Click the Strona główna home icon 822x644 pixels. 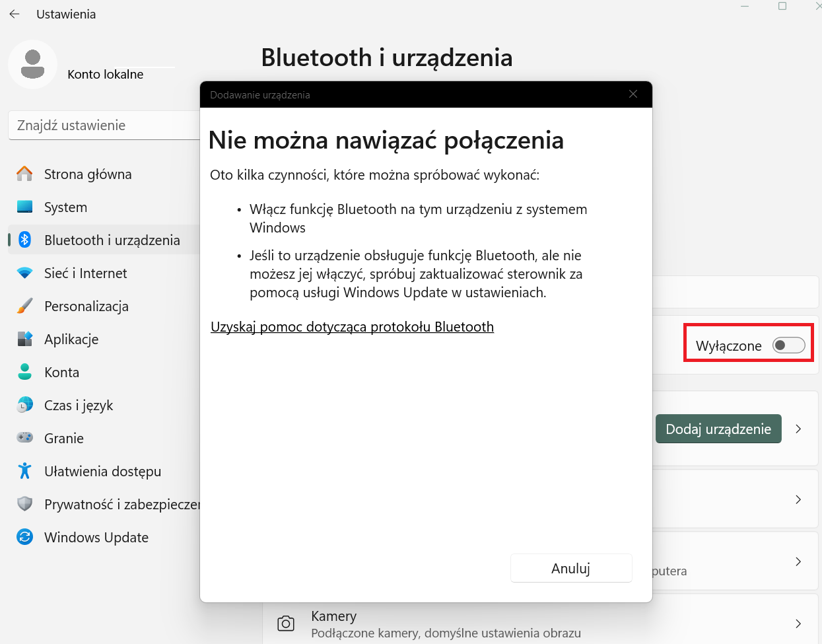24,174
